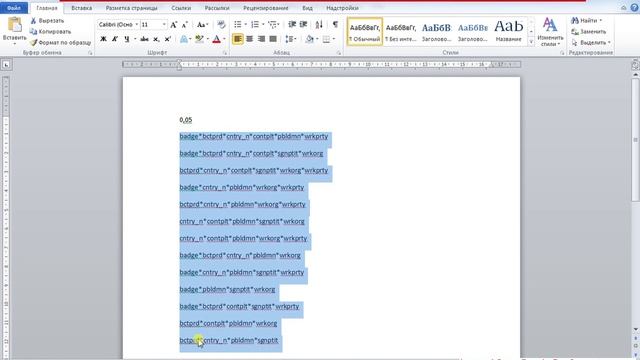Viewport: 640px width, 360px height.
Task: Minimize the ribbon with caret icon
Action: click(624, 8)
